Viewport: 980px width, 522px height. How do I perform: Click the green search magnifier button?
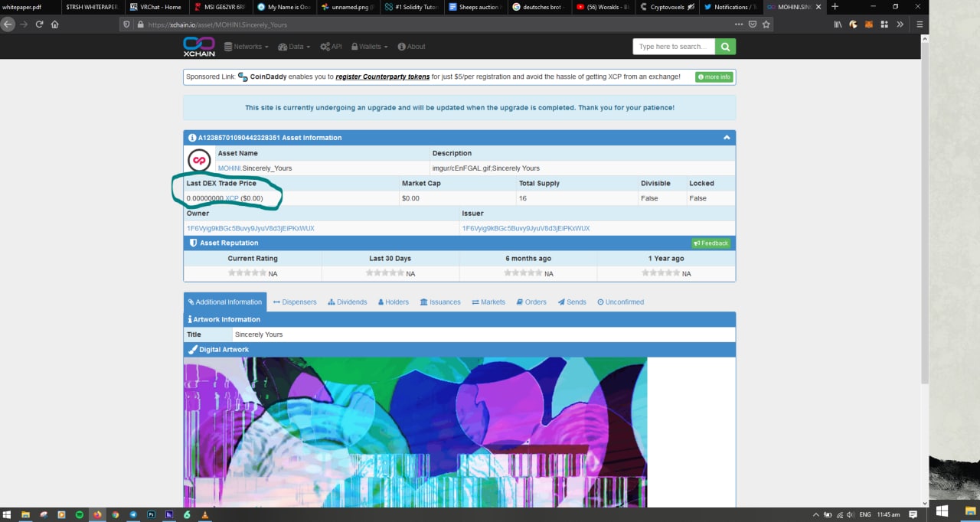pyautogui.click(x=725, y=47)
